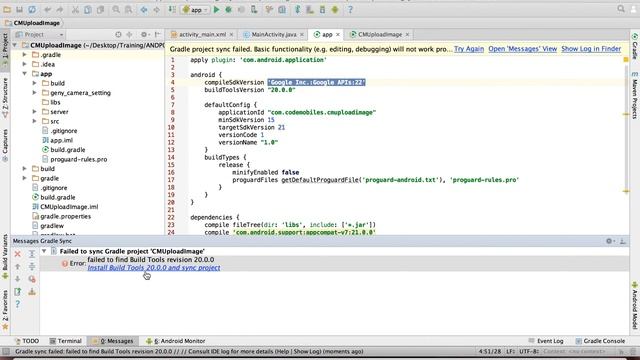The height and width of the screenshot is (360, 640).
Task: Click the SDK Manager download icon
Action: tap(322, 9)
